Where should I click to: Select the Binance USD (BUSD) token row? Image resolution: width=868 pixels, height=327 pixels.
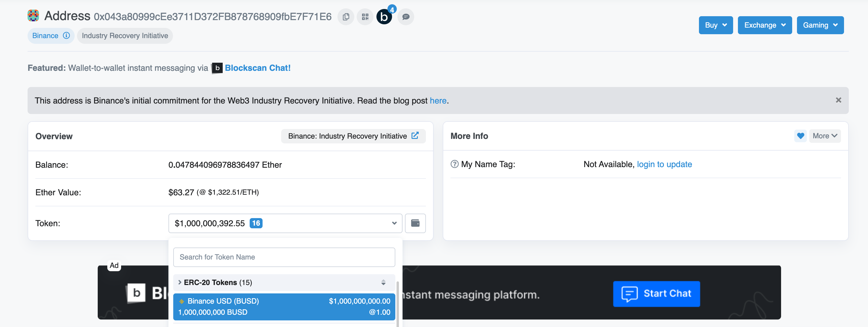(x=284, y=306)
